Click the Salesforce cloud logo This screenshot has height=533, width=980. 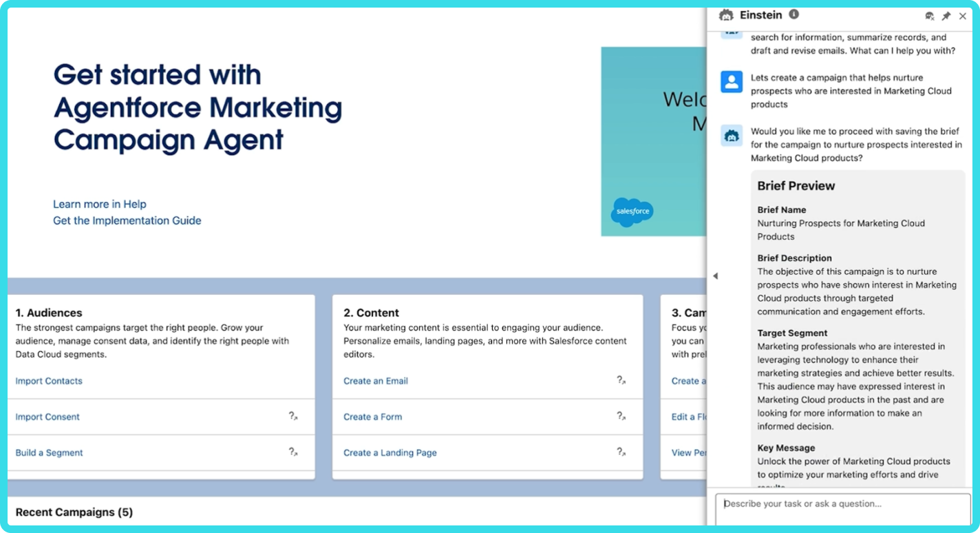[632, 212]
